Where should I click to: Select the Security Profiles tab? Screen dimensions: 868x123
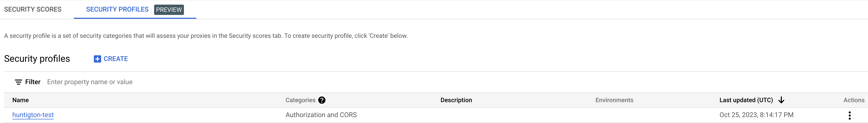point(117,10)
